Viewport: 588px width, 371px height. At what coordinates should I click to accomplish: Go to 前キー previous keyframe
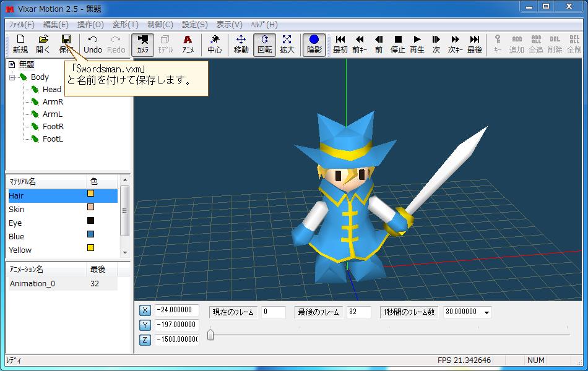pos(359,45)
